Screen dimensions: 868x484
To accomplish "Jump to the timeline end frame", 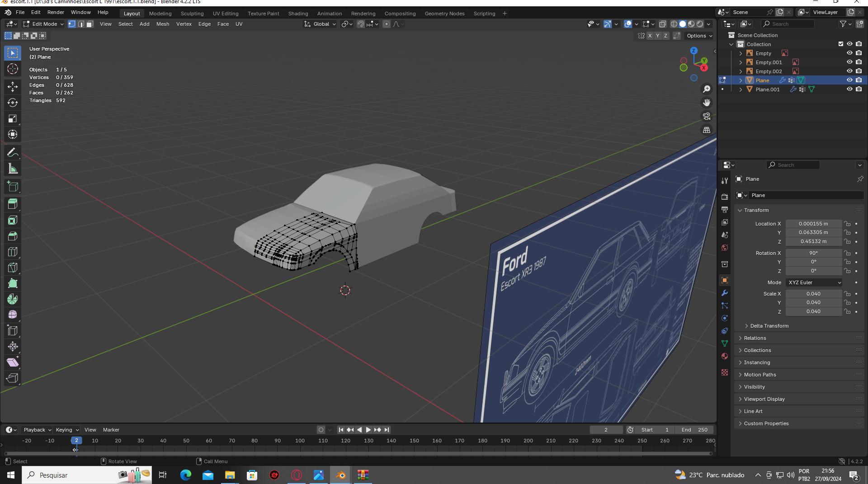I will point(387,430).
